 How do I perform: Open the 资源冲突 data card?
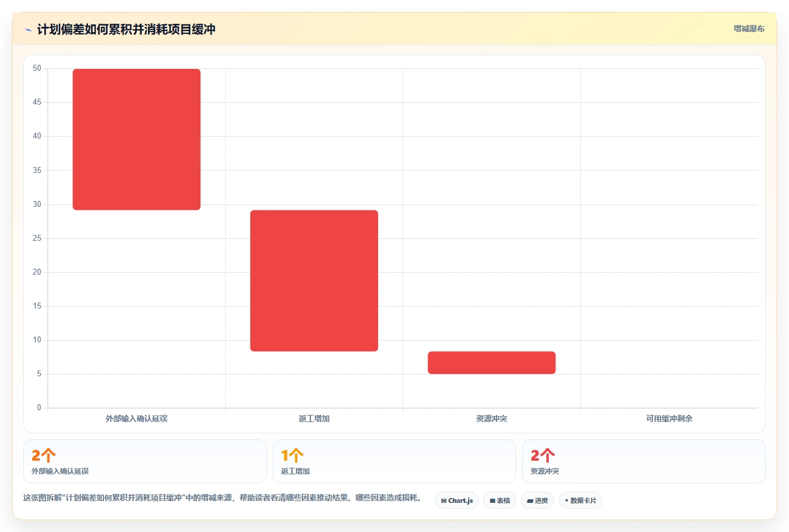point(644,461)
